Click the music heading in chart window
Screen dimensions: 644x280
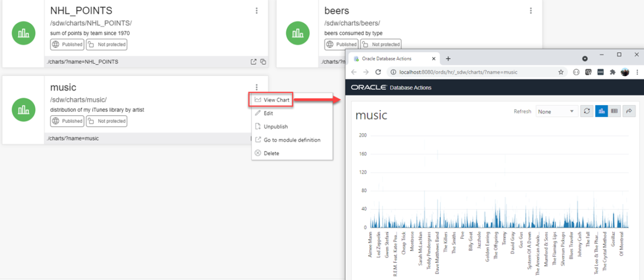[371, 116]
